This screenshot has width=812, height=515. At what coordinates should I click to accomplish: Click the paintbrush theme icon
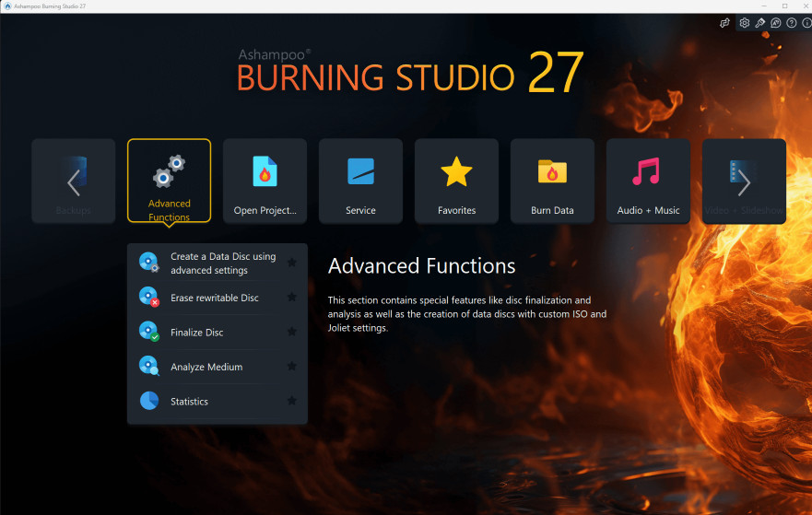click(759, 23)
